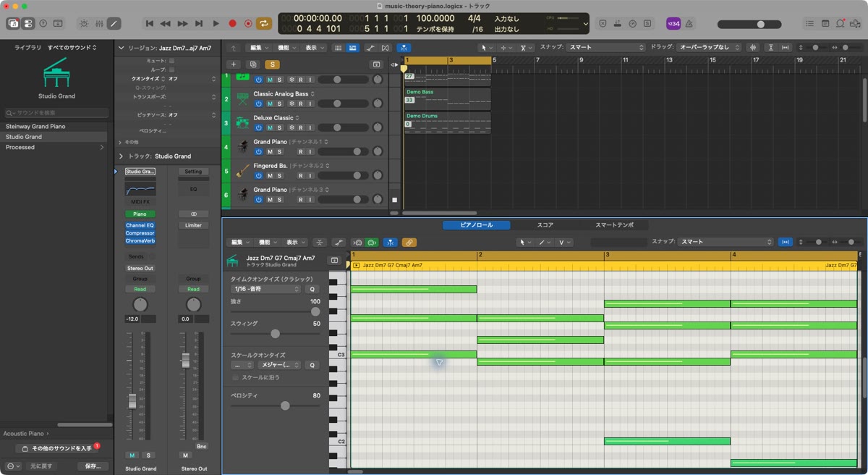Toggle the yellow Link button in piano roll
Screen dimensions: 868x475
(x=409, y=243)
